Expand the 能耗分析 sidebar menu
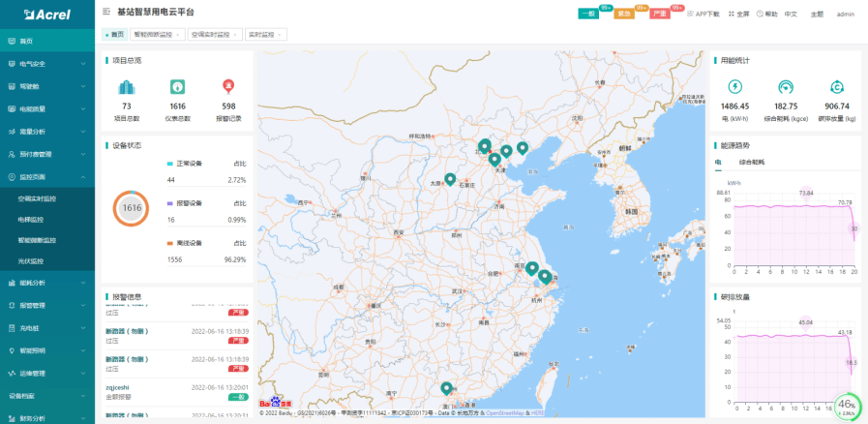868x424 pixels. [47, 283]
